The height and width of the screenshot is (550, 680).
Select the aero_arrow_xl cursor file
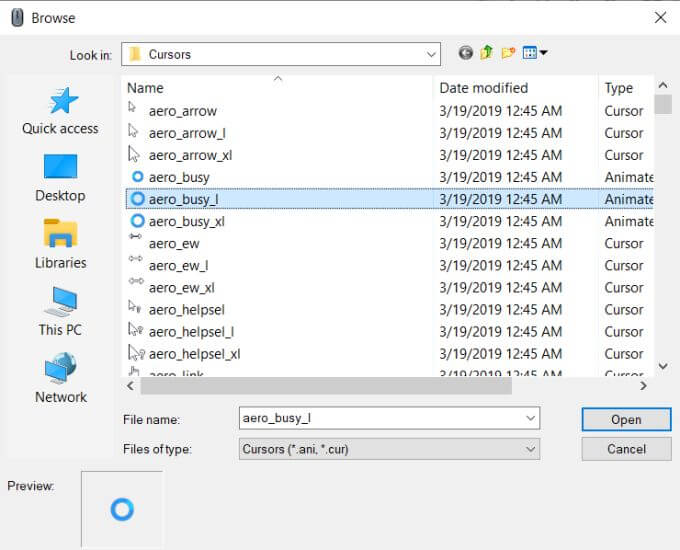pyautogui.click(x=190, y=155)
